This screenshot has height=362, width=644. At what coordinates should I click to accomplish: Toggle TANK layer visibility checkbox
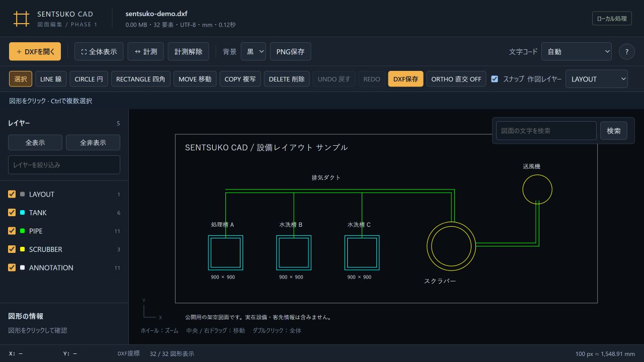tap(12, 213)
